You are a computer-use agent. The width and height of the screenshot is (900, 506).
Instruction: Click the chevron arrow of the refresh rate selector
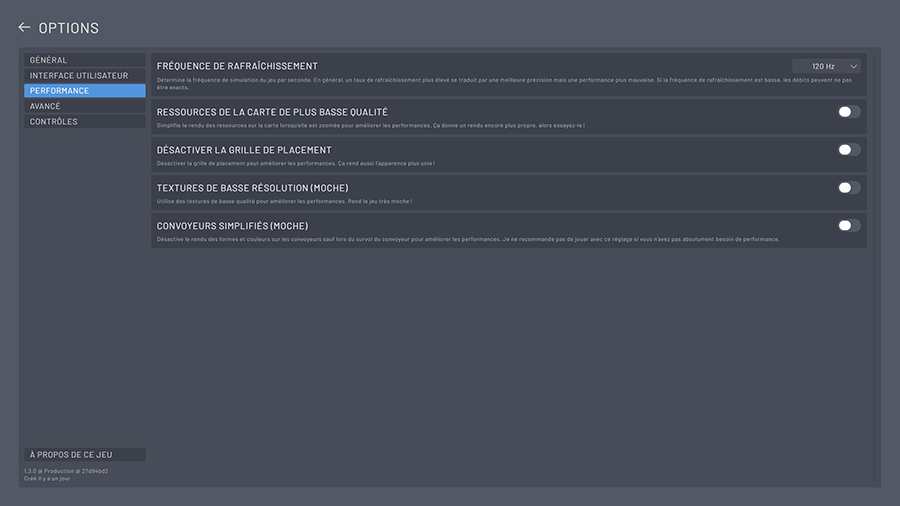854,67
